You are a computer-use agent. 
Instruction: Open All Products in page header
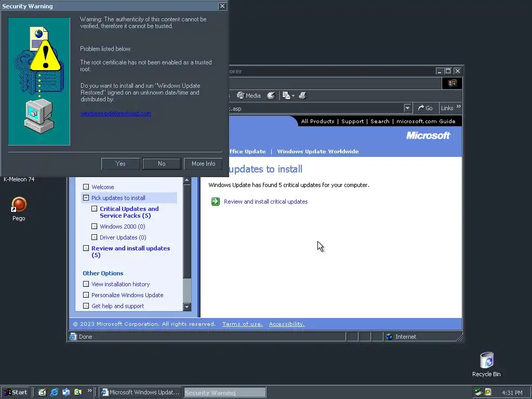[317, 122]
